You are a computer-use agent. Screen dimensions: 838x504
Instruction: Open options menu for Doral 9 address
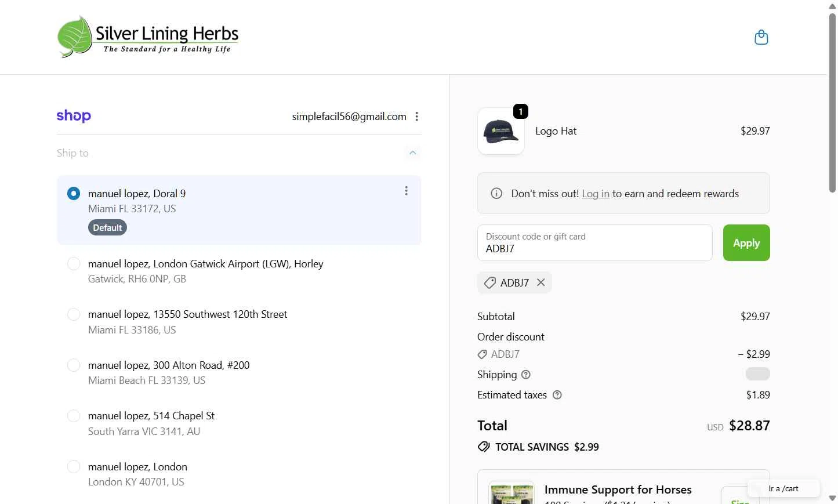click(x=406, y=191)
